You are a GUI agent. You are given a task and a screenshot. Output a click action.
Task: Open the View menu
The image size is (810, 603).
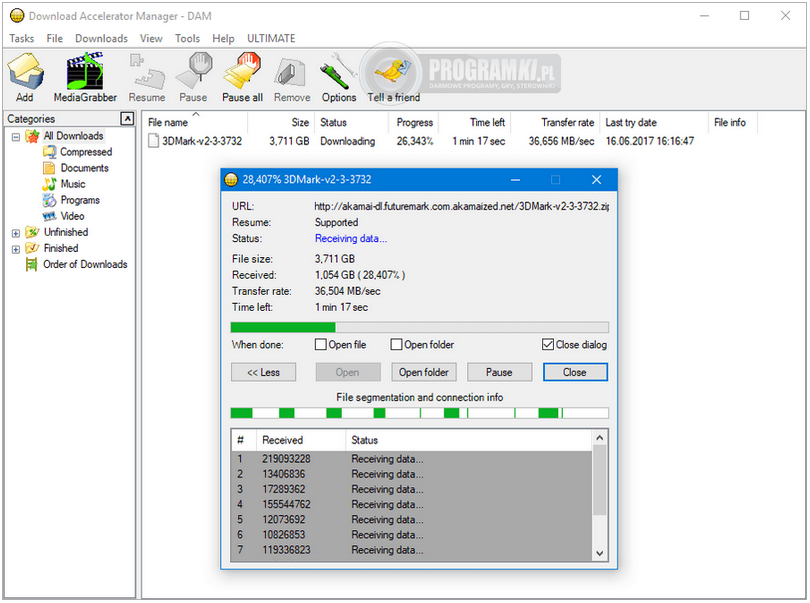coord(151,38)
